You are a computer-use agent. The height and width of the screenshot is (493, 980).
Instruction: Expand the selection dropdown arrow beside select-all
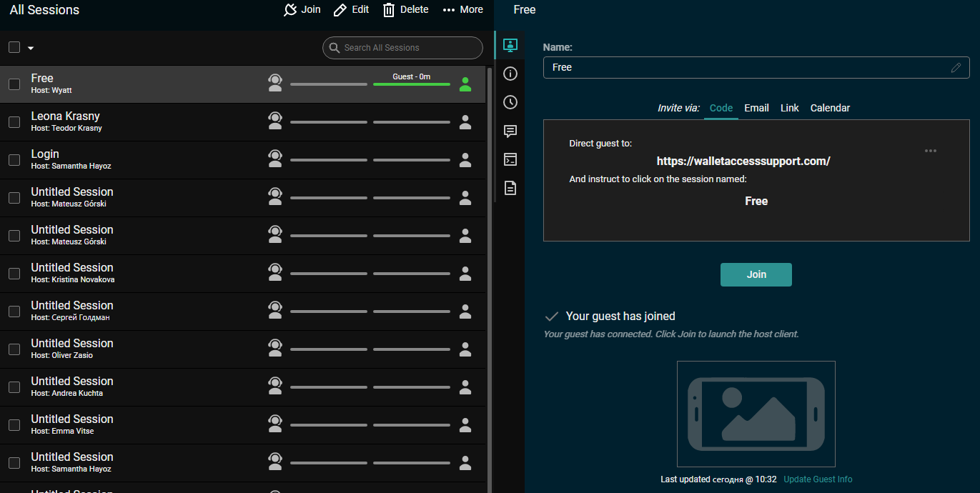(x=31, y=48)
